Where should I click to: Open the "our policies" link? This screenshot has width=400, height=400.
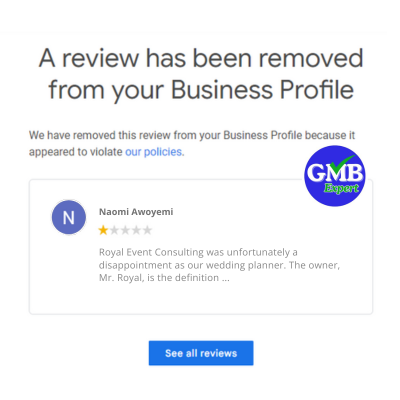pyautogui.click(x=154, y=152)
